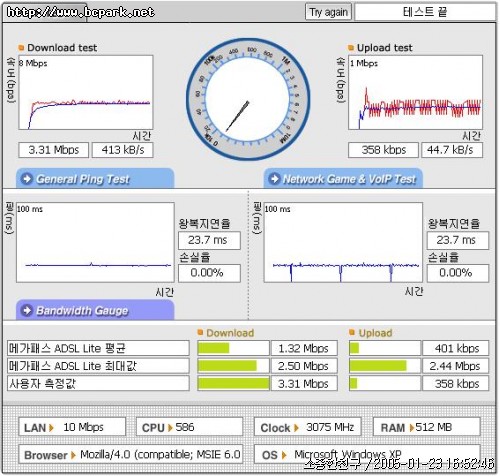This screenshot has height=476, width=500.
Task: Click the 테스트 끝 status field
Action: pyautogui.click(x=425, y=12)
